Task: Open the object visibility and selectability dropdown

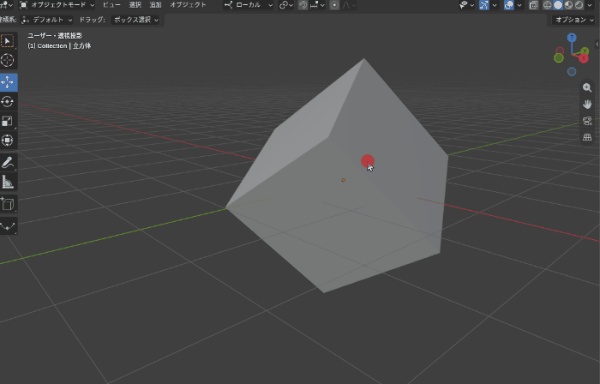Action: pyautogui.click(x=466, y=5)
